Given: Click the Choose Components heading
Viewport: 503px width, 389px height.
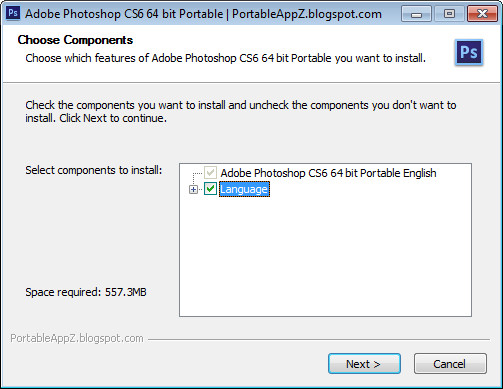Looking at the screenshot, I should coord(75,40).
